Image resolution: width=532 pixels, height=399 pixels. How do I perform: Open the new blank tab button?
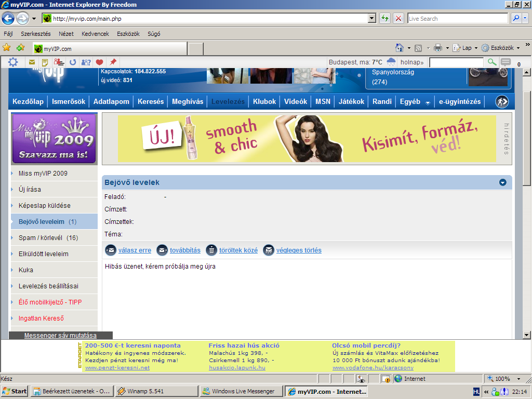196,49
